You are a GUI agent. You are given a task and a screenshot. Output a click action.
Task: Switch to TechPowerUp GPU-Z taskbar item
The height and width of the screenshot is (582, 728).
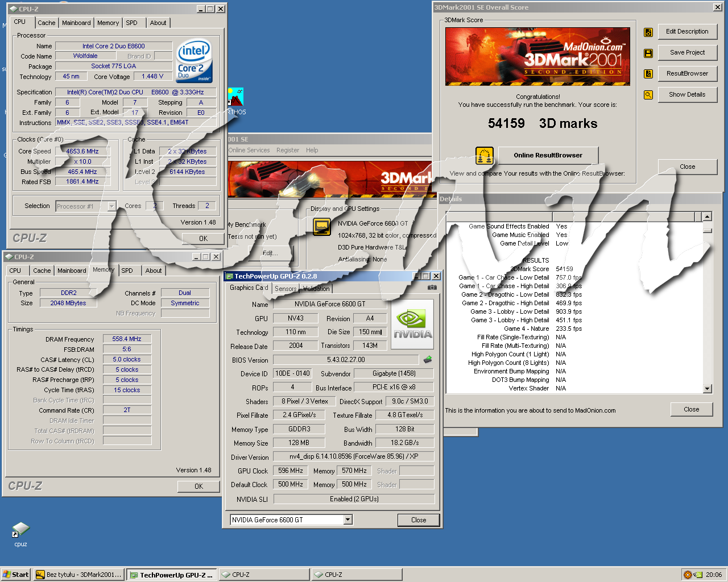[171, 575]
